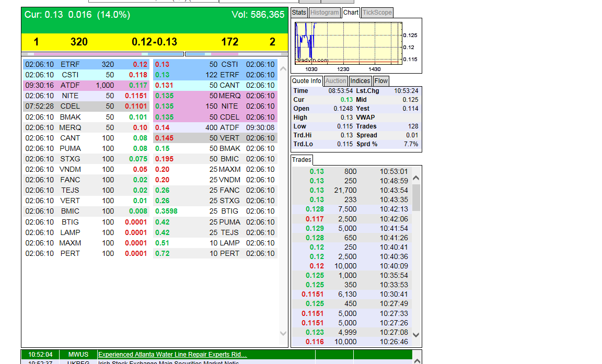Select the Auction tab
The width and height of the screenshot is (602, 364).
pos(335,81)
